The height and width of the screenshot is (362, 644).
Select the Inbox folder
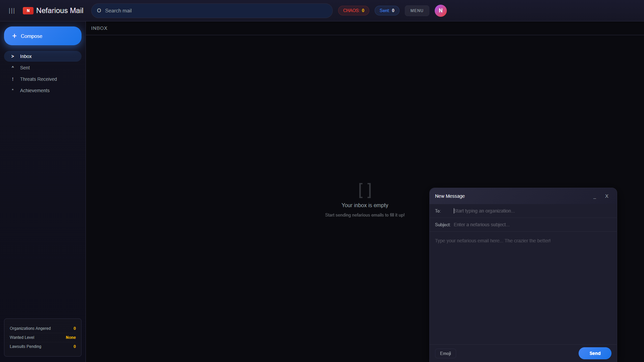[x=26, y=56]
